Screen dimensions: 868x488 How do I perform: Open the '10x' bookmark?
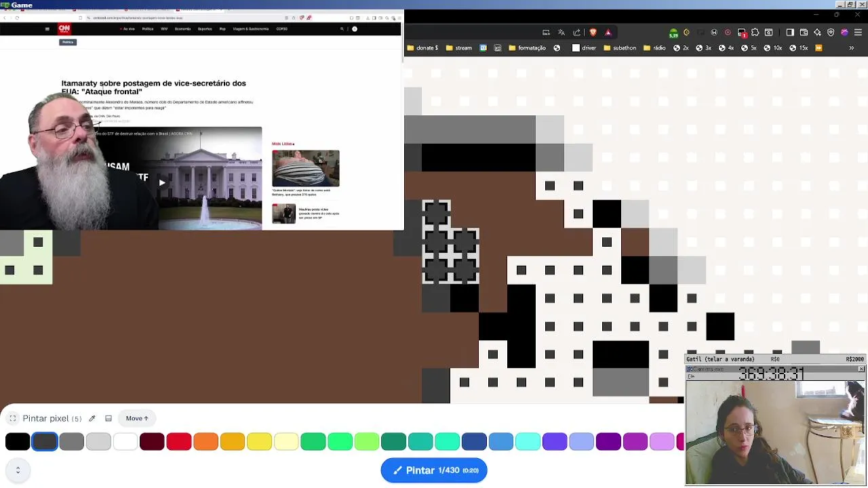tap(773, 48)
